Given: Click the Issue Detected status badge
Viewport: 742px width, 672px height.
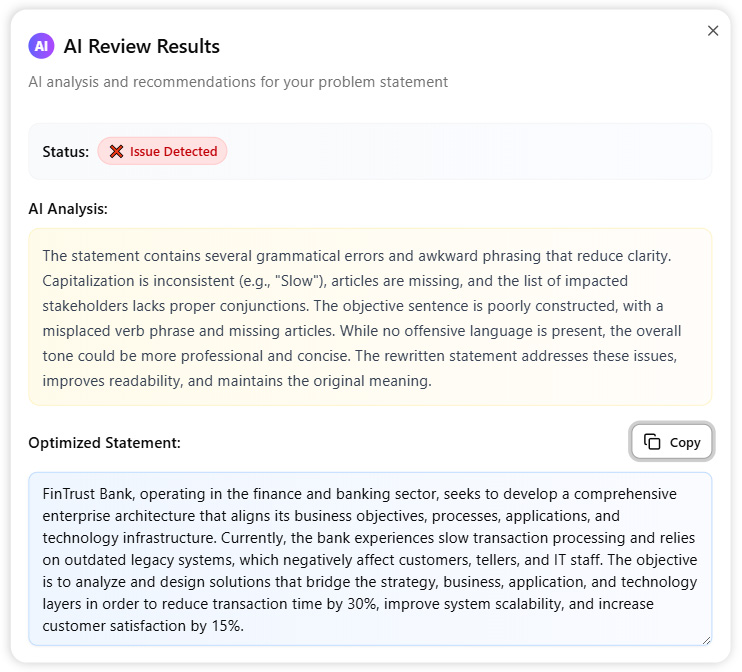Looking at the screenshot, I should (163, 152).
